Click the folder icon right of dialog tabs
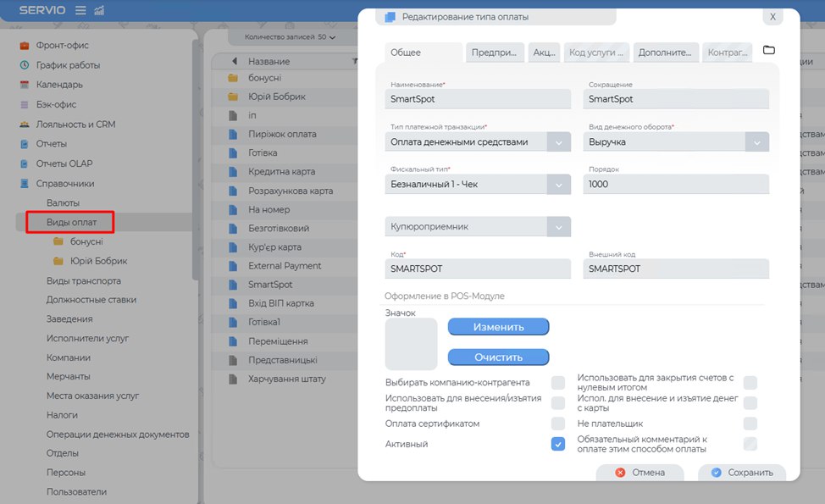This screenshot has width=825, height=504. 769,51
